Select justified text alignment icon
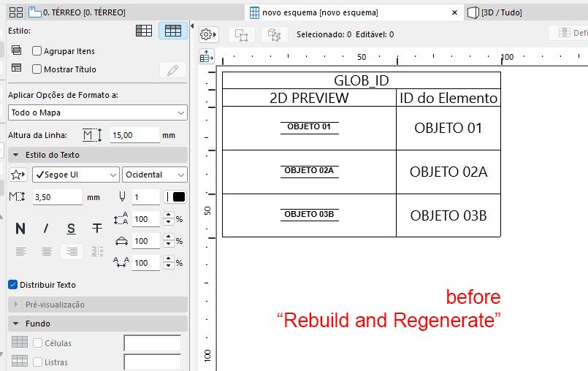 (x=97, y=251)
